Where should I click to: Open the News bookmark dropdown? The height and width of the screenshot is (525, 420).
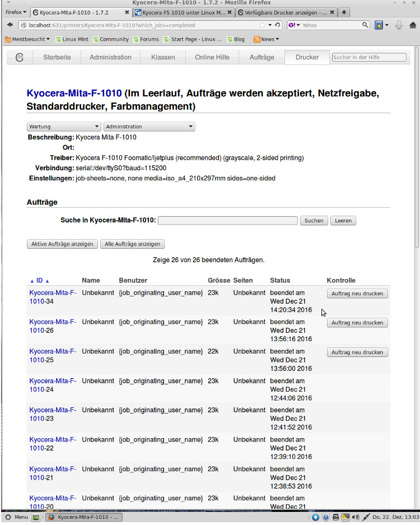[x=267, y=40]
